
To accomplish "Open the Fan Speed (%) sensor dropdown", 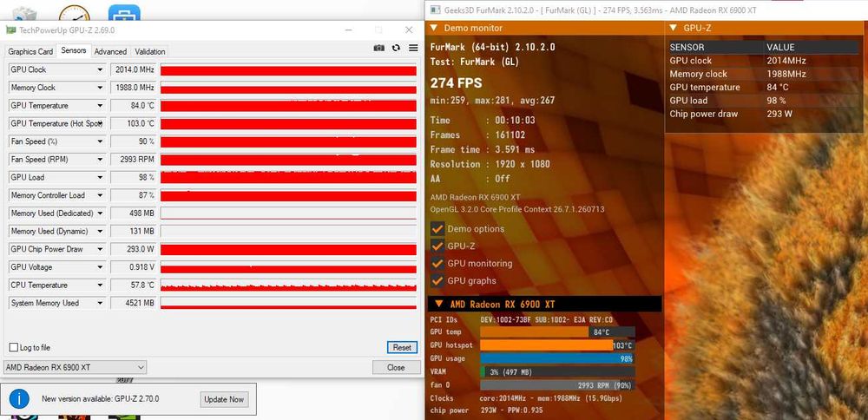I will tap(100, 141).
